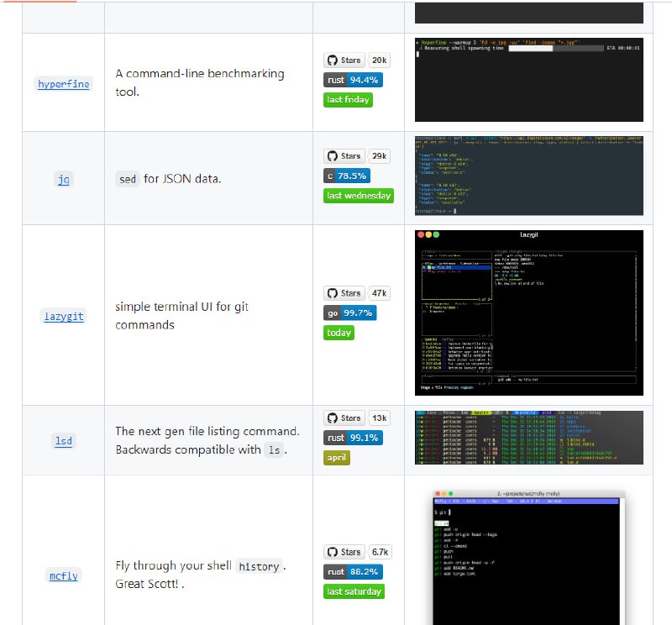Click GitHub Stars 20k badge for hyperfine

[357, 60]
